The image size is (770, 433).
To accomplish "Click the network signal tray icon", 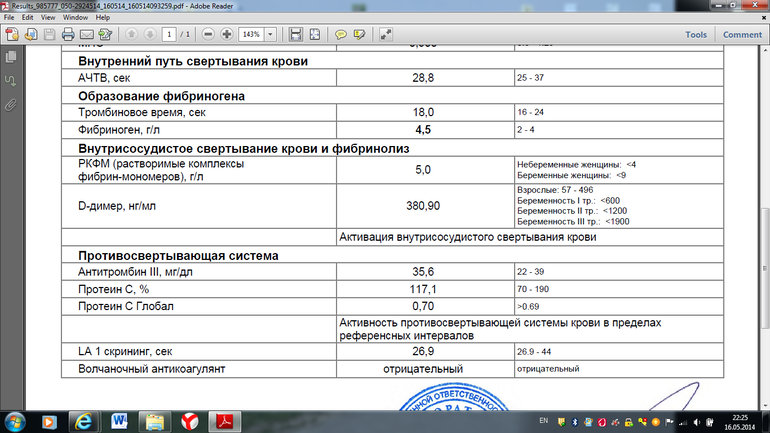I will (x=683, y=422).
